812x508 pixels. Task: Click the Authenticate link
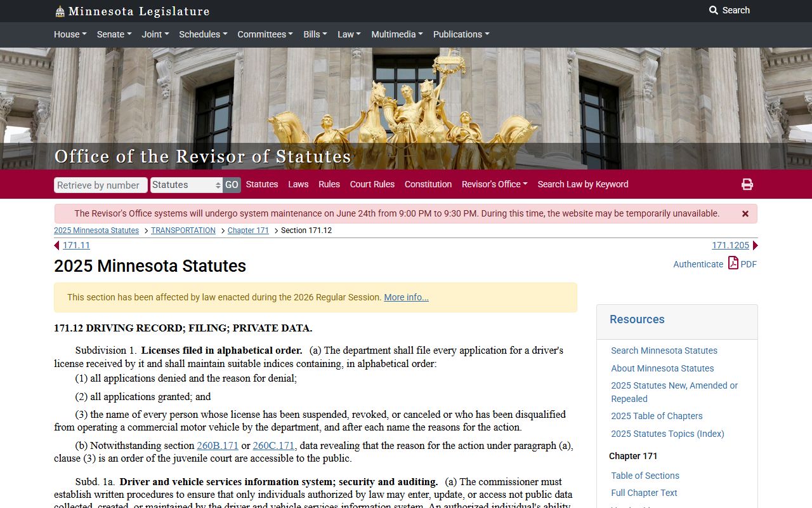pos(698,264)
